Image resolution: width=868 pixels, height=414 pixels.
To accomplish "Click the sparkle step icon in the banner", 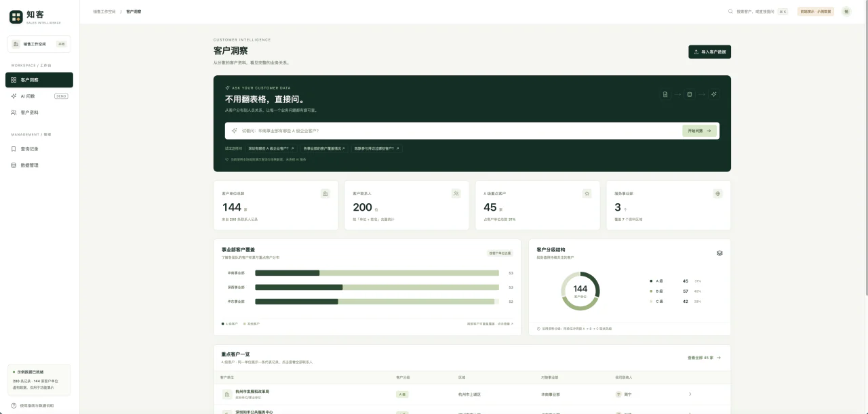I will pyautogui.click(x=714, y=94).
